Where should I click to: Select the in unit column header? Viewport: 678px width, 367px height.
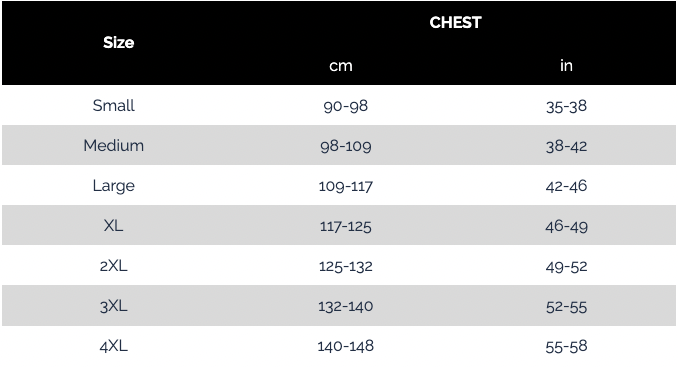(566, 65)
